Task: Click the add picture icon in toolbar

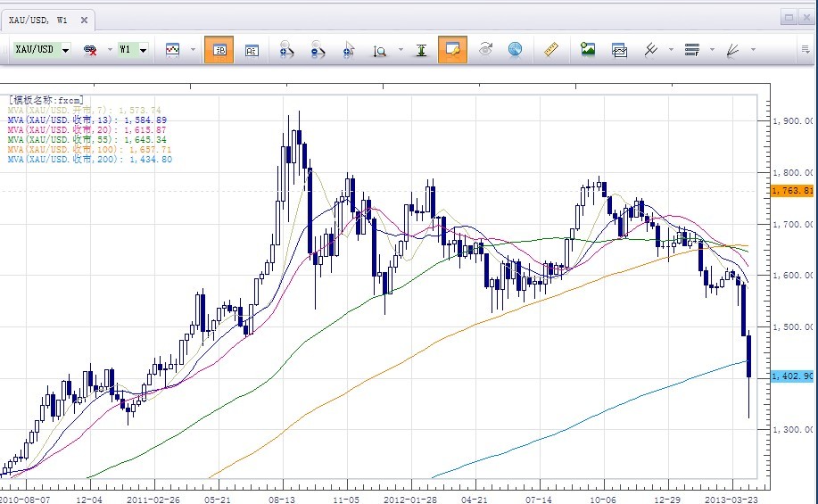Action: click(x=587, y=50)
